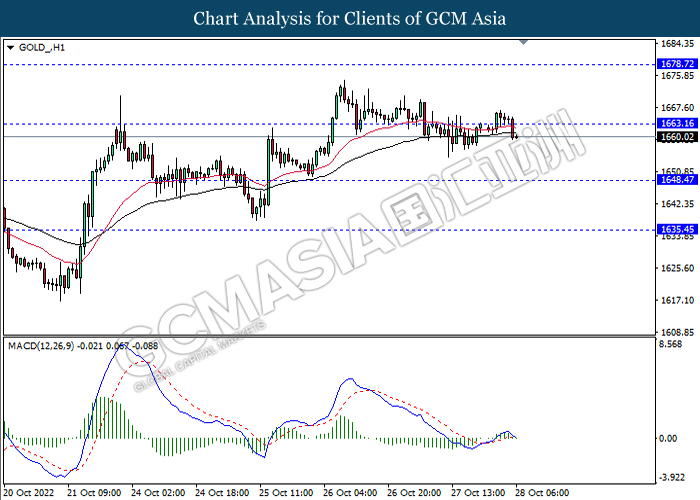Click the 25 Oct 11:00 time label

tap(287, 493)
